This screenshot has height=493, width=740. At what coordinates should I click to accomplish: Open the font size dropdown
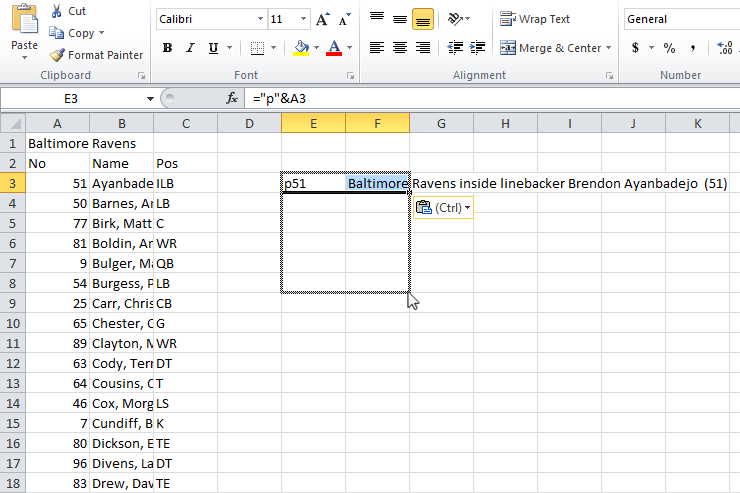coord(303,19)
